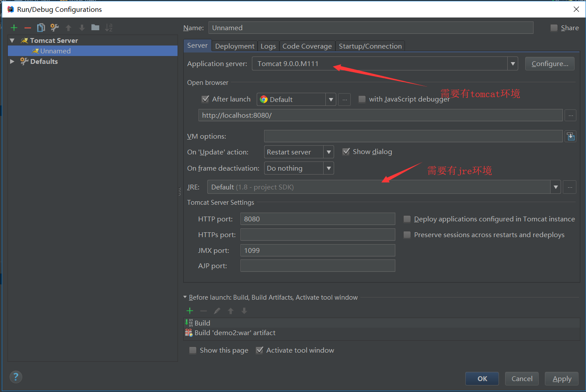Open the On 'Update' action dropdown
Screen dimensions: 586x392
click(x=328, y=152)
